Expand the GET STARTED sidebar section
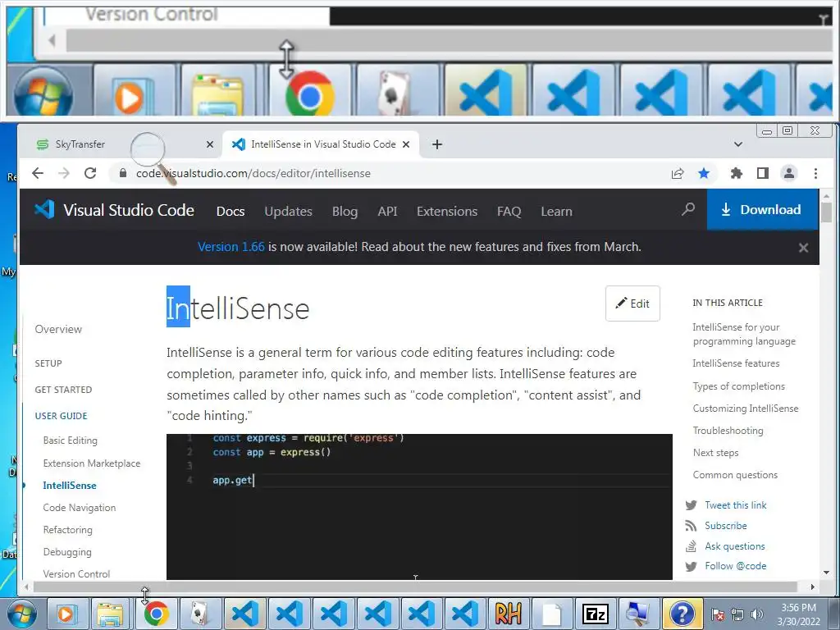This screenshot has width=840, height=630. [63, 390]
